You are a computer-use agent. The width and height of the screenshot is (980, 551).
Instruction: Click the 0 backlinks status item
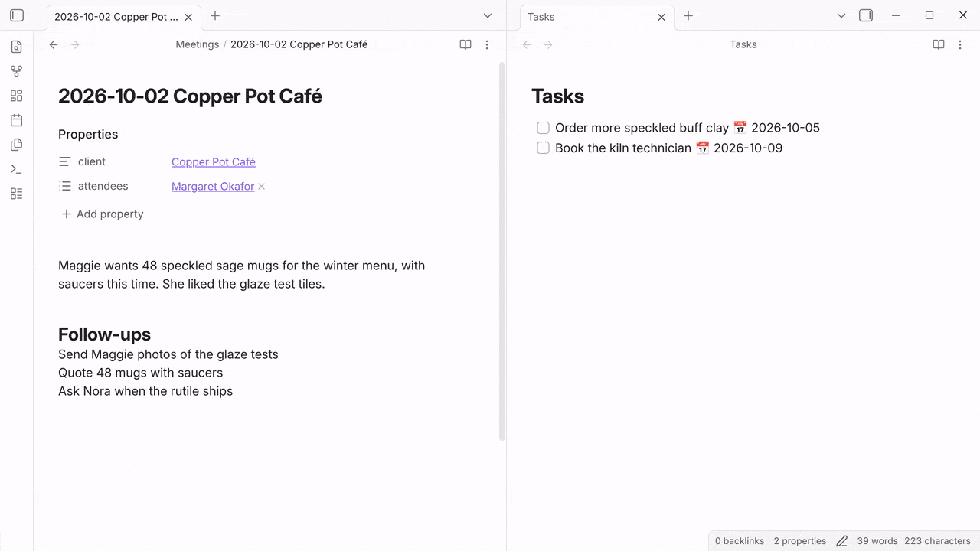(x=740, y=541)
